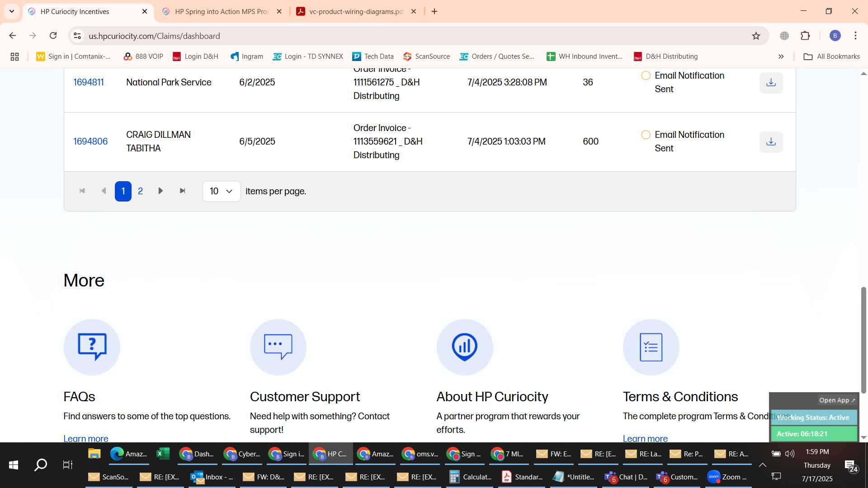Open File Explorer from taskbar
Screen dimensions: 868x488
[94, 454]
